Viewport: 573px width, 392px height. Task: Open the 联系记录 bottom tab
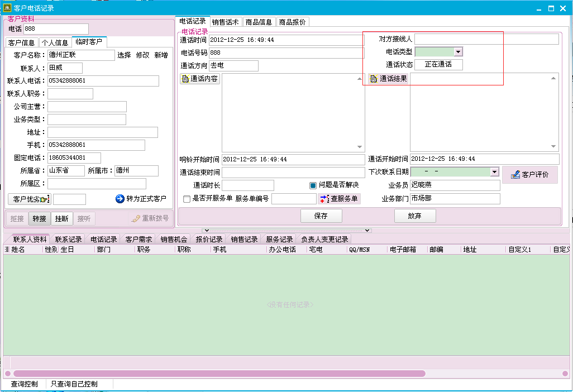click(68, 240)
